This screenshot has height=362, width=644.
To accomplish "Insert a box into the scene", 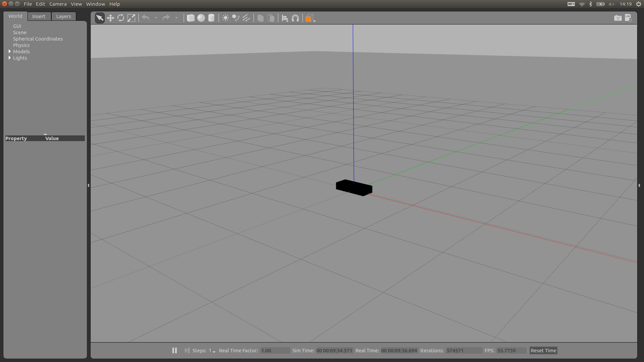I will point(191,18).
